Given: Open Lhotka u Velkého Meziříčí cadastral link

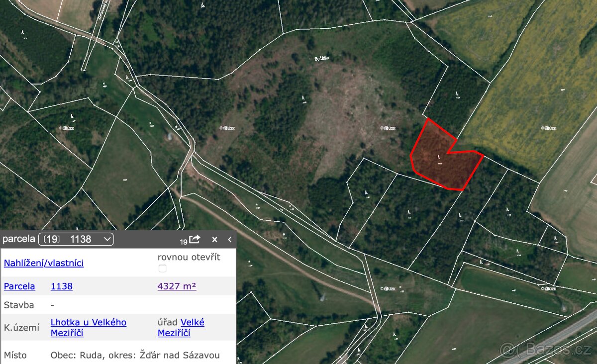Looking at the screenshot, I should 89,327.
